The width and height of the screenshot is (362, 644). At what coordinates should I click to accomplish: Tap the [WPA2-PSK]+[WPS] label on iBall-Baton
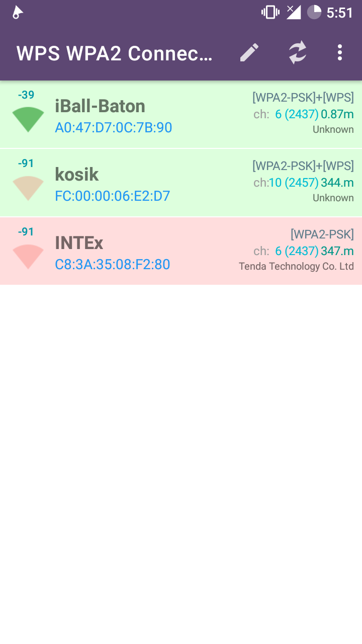[x=304, y=97]
